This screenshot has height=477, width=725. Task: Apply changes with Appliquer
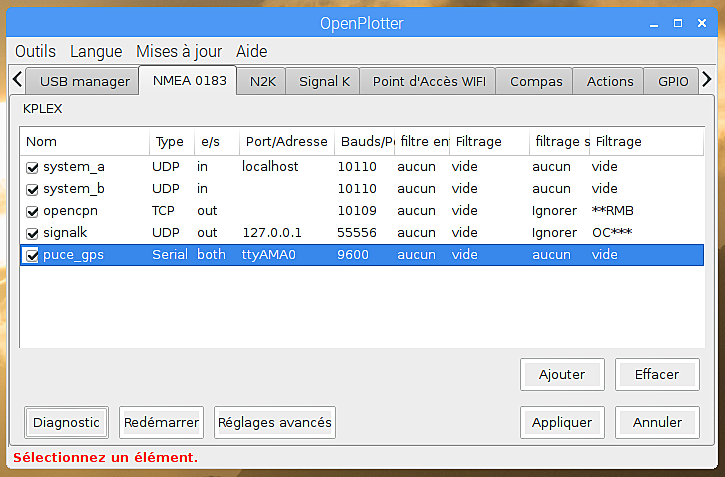[x=562, y=422]
